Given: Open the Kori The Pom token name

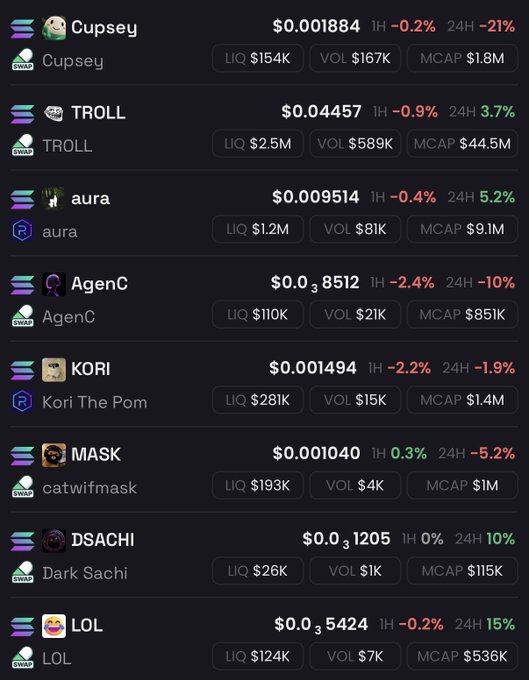Looking at the screenshot, I should coord(95,402).
